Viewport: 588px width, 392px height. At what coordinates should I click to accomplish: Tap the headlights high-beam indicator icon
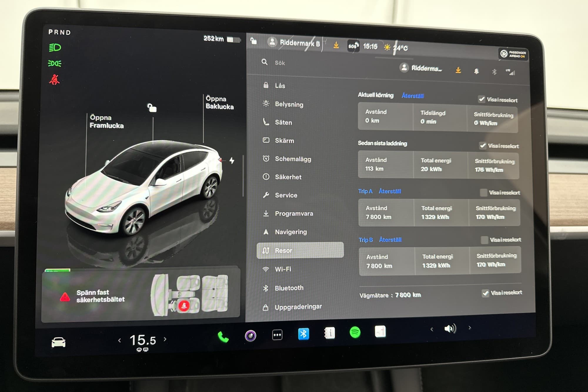[x=55, y=47]
